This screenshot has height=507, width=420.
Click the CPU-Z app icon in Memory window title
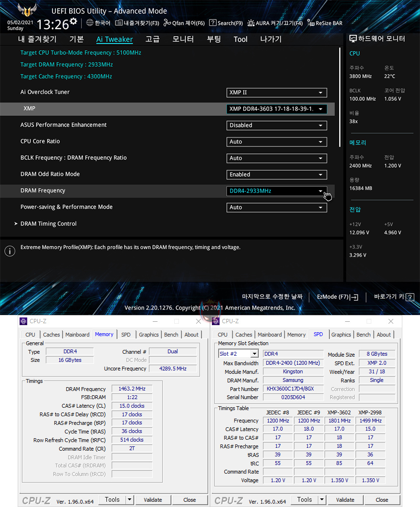(23, 321)
